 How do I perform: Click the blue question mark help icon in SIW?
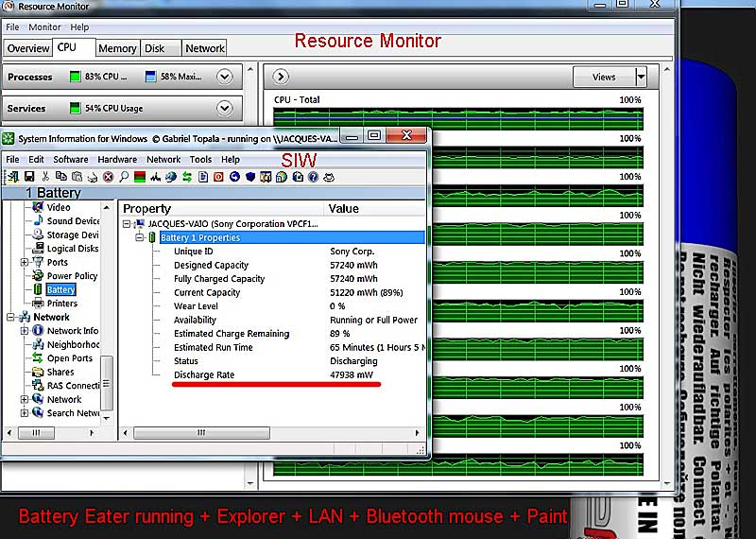[x=314, y=177]
